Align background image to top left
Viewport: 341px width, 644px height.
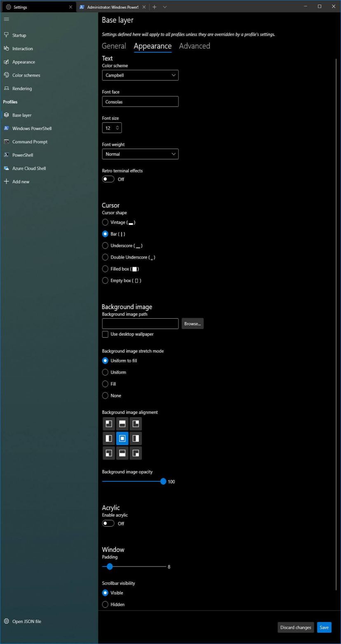pyautogui.click(x=109, y=424)
